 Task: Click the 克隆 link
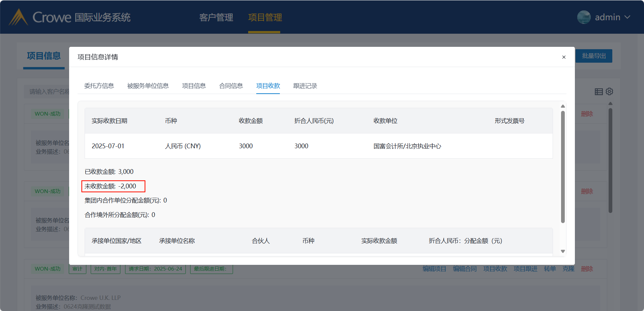click(568, 269)
